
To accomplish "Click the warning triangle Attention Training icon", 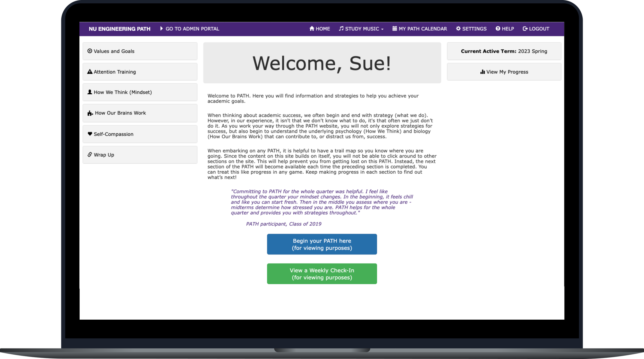I will (x=90, y=72).
